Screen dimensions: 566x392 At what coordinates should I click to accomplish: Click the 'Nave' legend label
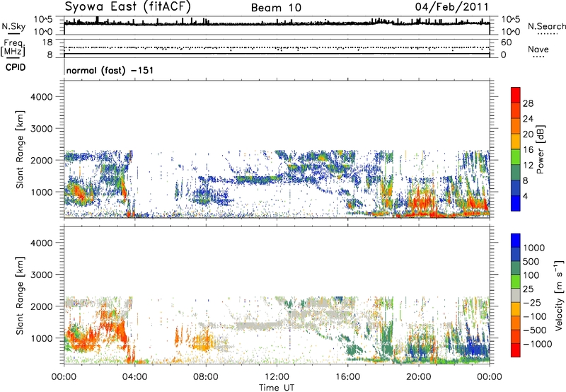tap(538, 50)
